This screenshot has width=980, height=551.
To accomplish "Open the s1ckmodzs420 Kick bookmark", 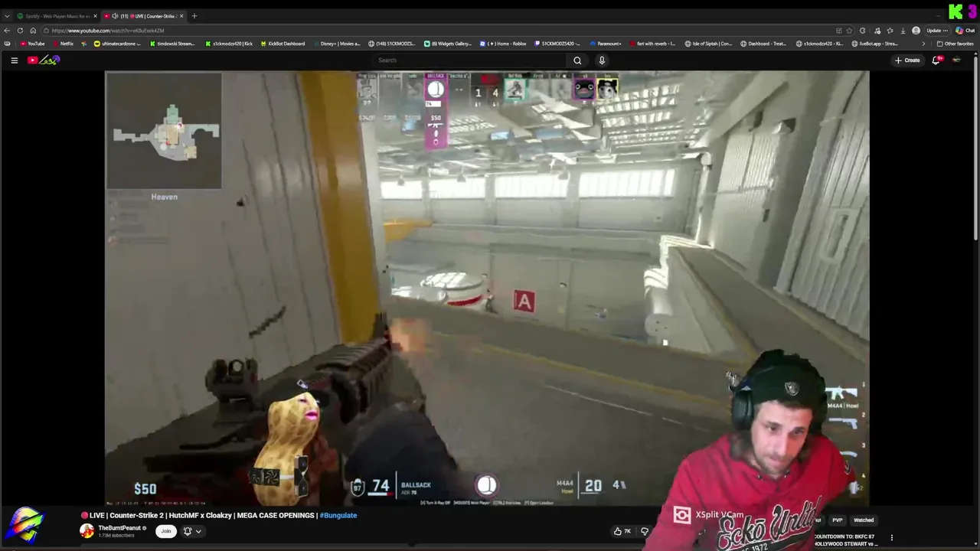I will pyautogui.click(x=228, y=44).
